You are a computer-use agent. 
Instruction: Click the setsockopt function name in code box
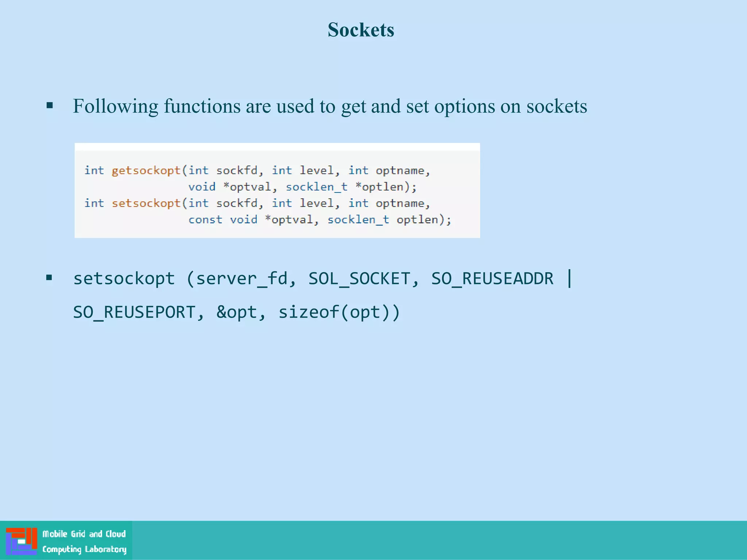tap(146, 203)
